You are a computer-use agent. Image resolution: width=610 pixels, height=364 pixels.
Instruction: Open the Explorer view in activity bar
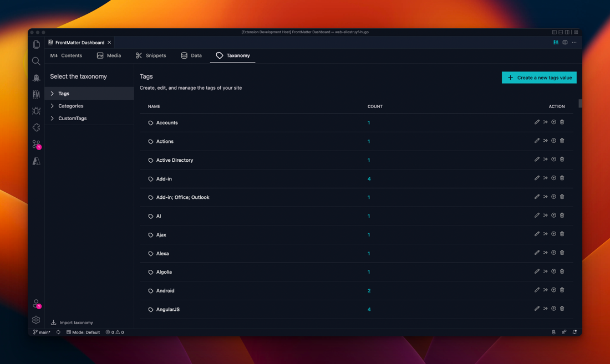[x=36, y=44]
